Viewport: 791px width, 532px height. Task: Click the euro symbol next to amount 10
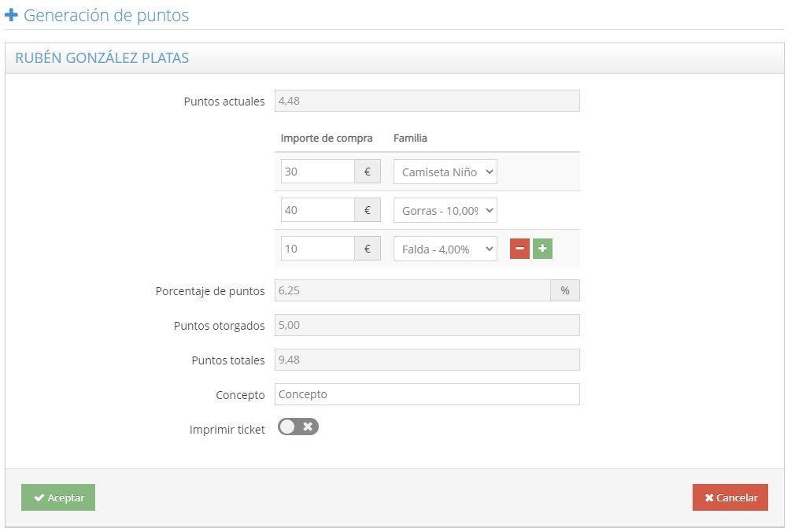[368, 249]
